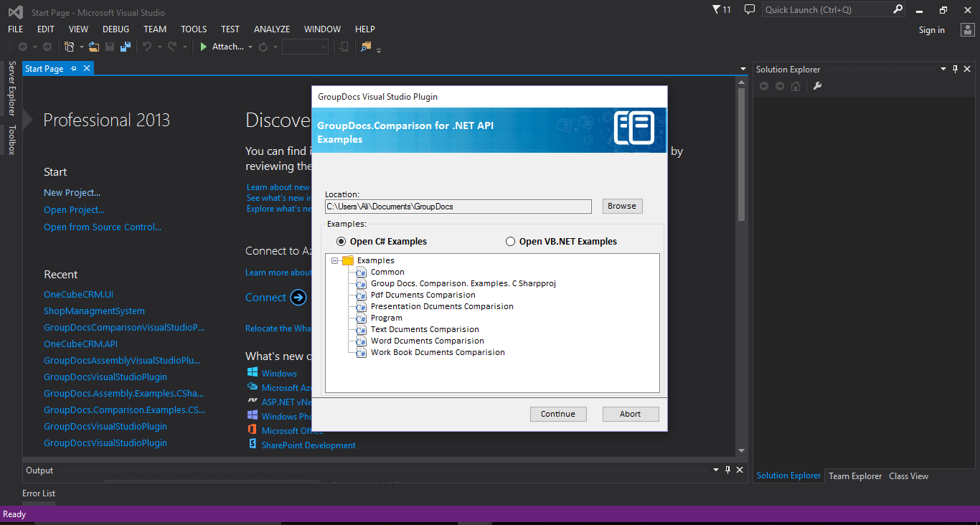Click the Sign in link
The width and height of the screenshot is (980, 525).
click(931, 30)
